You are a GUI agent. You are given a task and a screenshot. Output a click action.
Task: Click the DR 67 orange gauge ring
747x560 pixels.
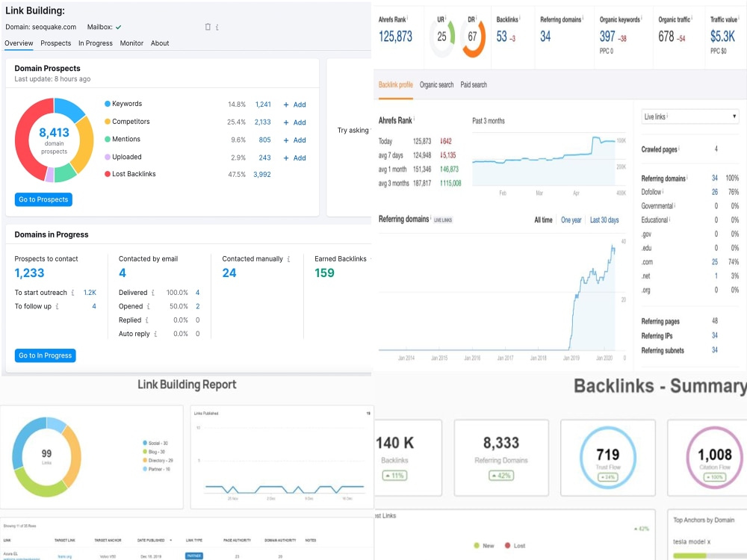(473, 37)
